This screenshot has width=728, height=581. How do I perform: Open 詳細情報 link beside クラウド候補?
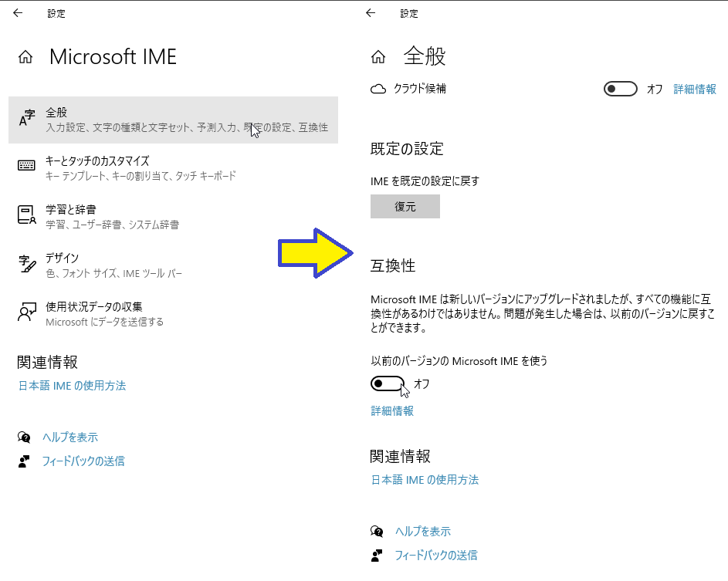695,89
